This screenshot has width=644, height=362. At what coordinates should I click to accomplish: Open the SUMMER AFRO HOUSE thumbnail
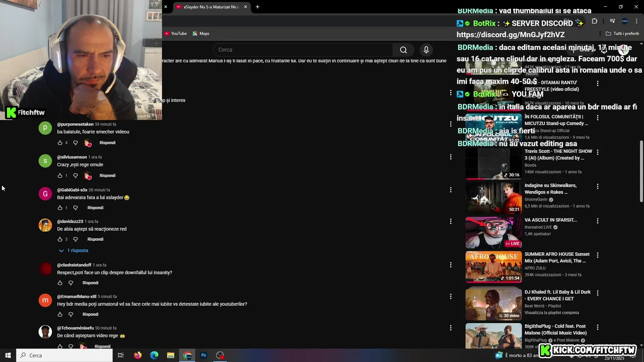pyautogui.click(x=494, y=267)
